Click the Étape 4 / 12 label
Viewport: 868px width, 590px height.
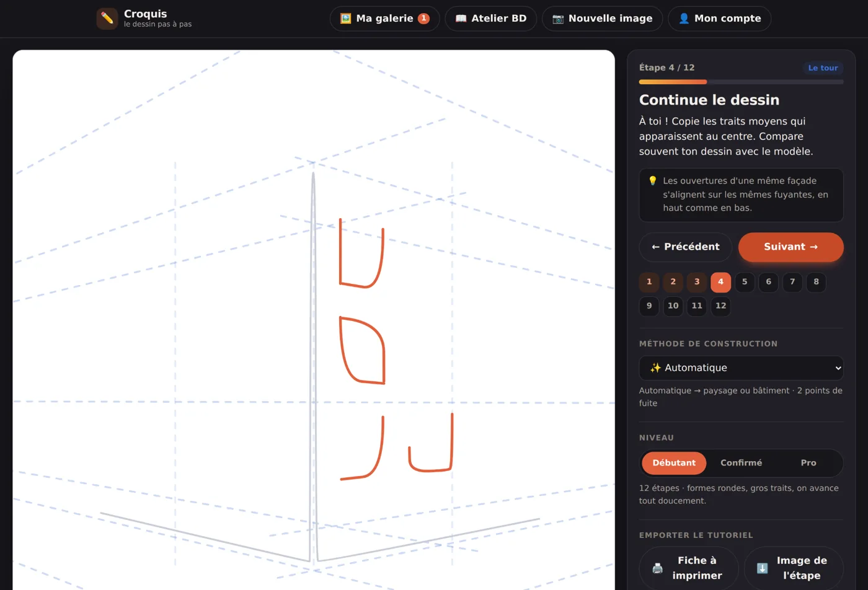coord(666,68)
